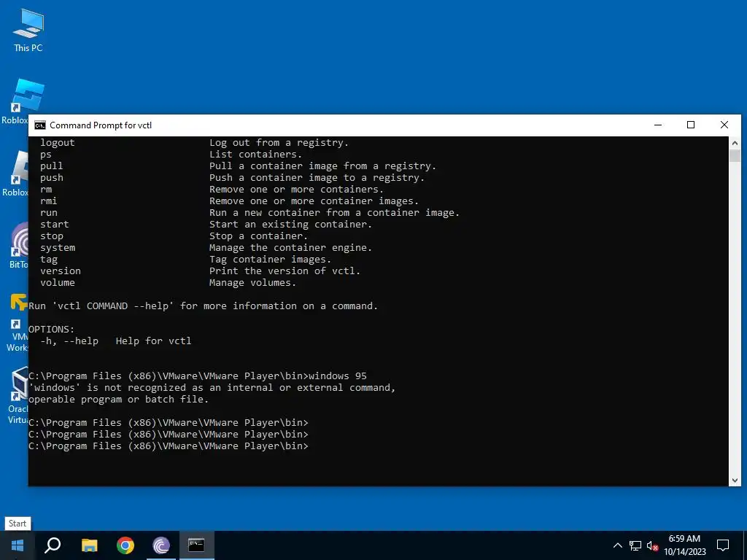This screenshot has height=560, width=747.
Task: Open the This PC desktop icon
Action: click(x=28, y=31)
